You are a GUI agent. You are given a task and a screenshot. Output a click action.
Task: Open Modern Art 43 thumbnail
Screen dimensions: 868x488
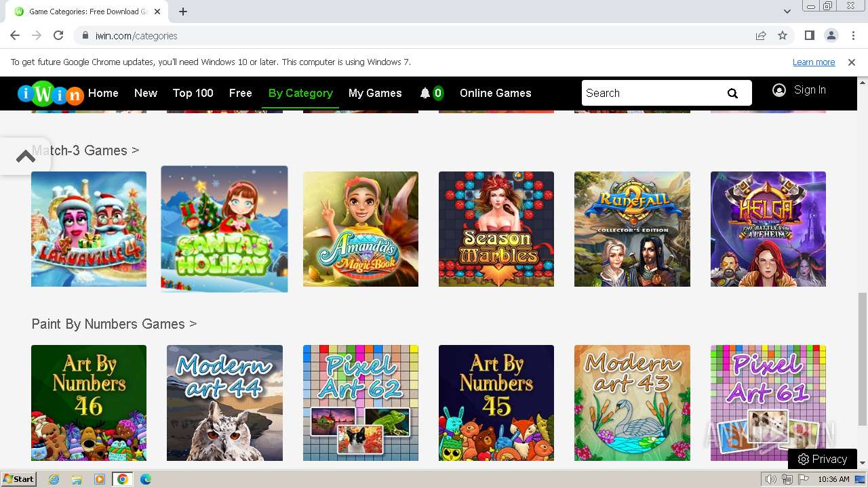tap(632, 403)
